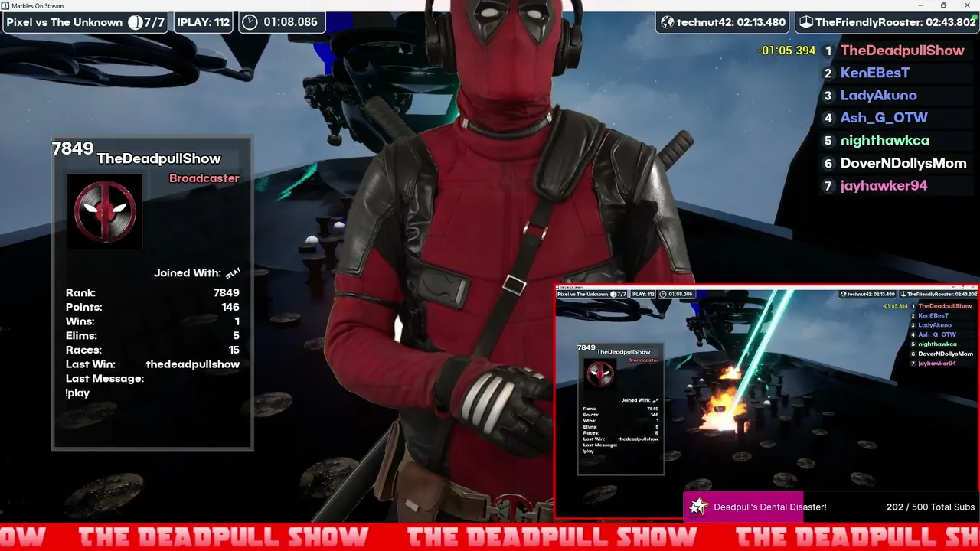Click the !play icon next to Joined With in the large card
Viewport: 980px width, 551px height.
(234, 272)
